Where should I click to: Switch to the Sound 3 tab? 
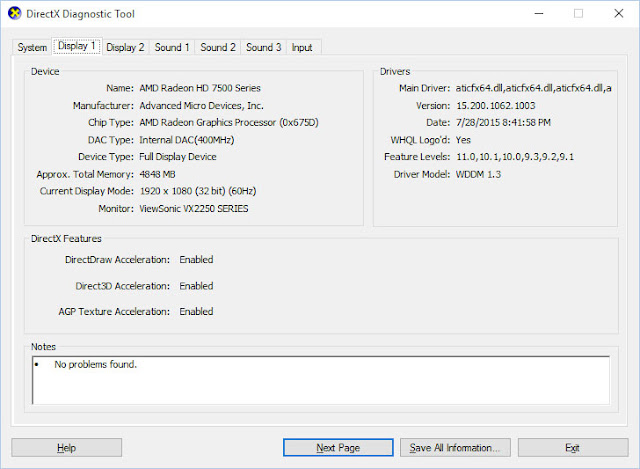coord(263,47)
